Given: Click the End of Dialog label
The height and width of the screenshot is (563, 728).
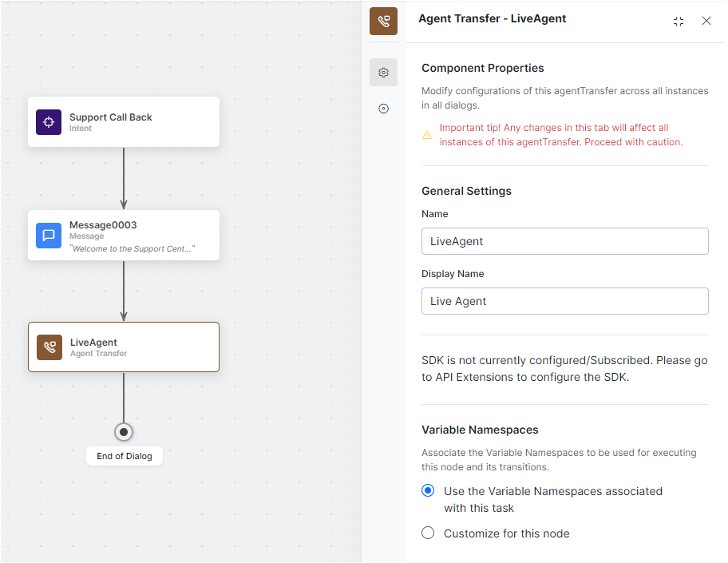Looking at the screenshot, I should 124,456.
